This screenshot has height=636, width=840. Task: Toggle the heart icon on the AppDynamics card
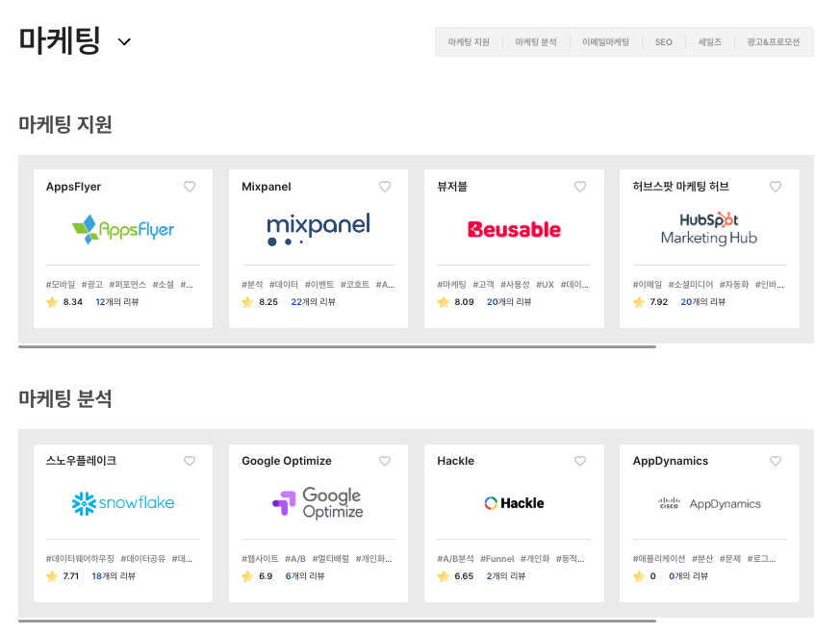tap(776, 461)
